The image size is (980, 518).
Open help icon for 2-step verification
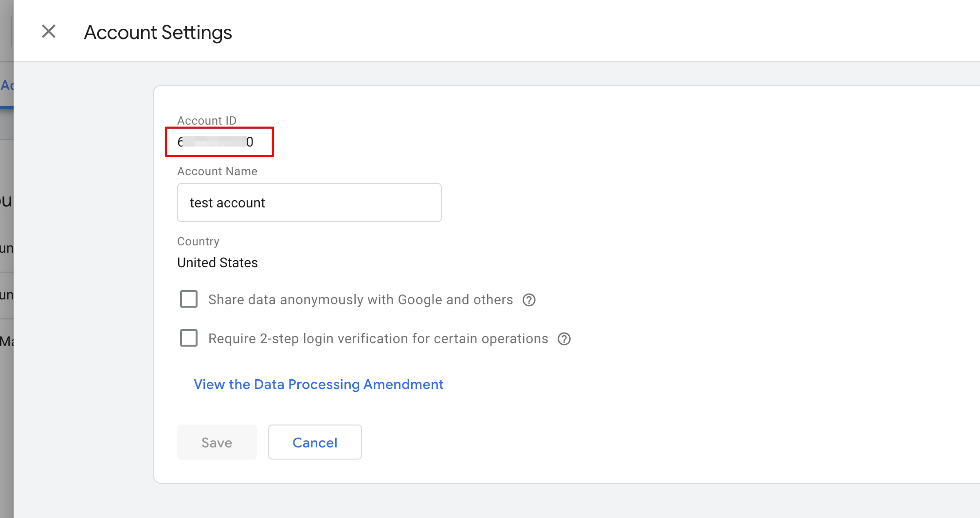(x=564, y=339)
